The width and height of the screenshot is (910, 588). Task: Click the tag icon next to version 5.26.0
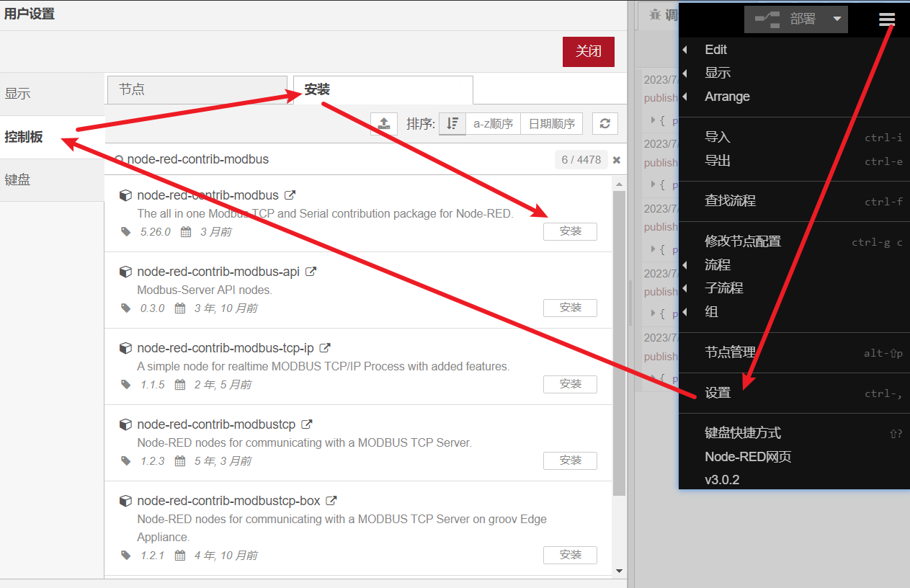(126, 232)
